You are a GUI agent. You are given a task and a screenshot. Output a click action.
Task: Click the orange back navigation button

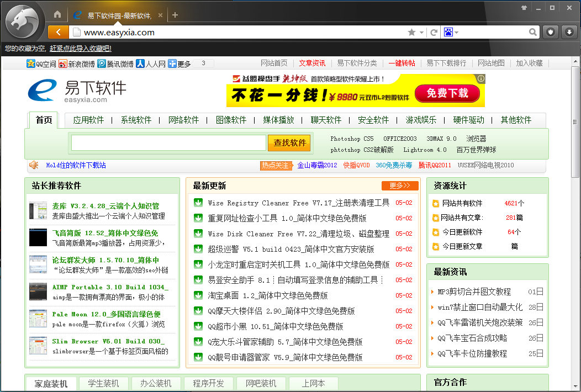tap(59, 32)
